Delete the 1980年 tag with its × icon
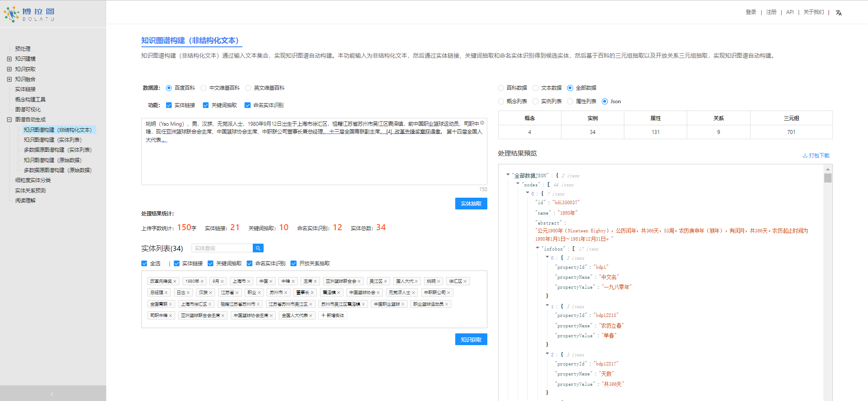This screenshot has height=401, width=868. [x=202, y=281]
